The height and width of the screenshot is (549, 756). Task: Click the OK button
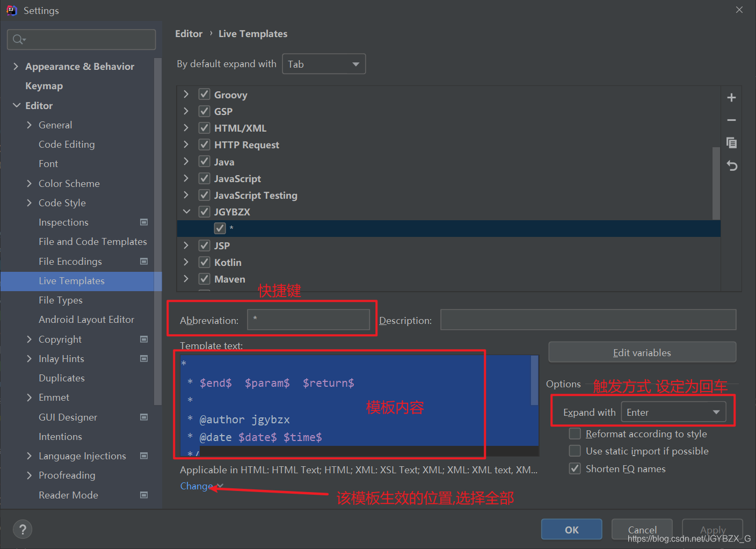tap(571, 530)
